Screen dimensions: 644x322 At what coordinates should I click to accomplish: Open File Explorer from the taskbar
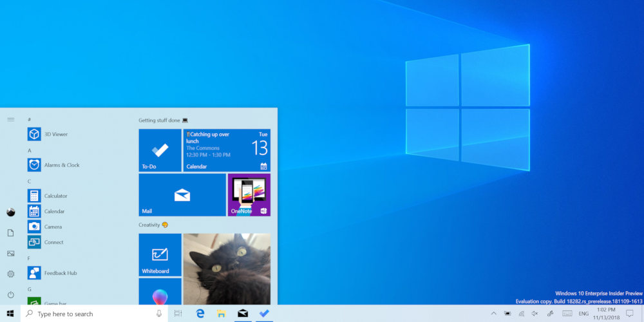tap(222, 314)
